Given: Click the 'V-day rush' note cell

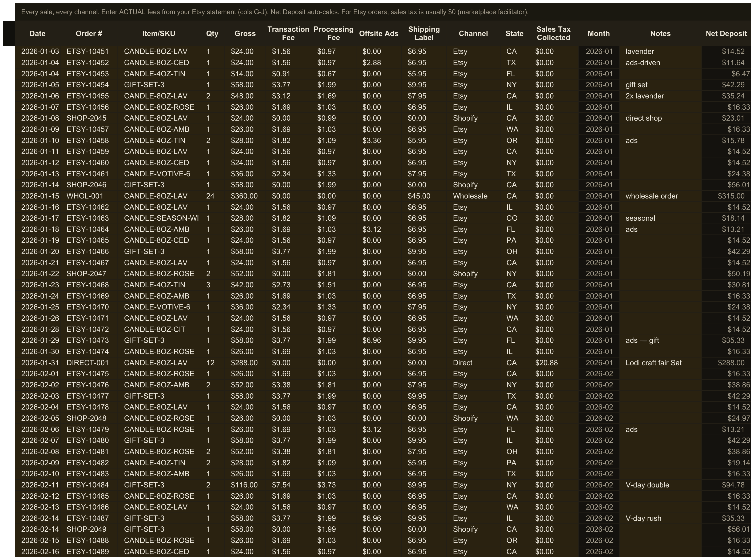Looking at the screenshot, I should click(x=660, y=518).
